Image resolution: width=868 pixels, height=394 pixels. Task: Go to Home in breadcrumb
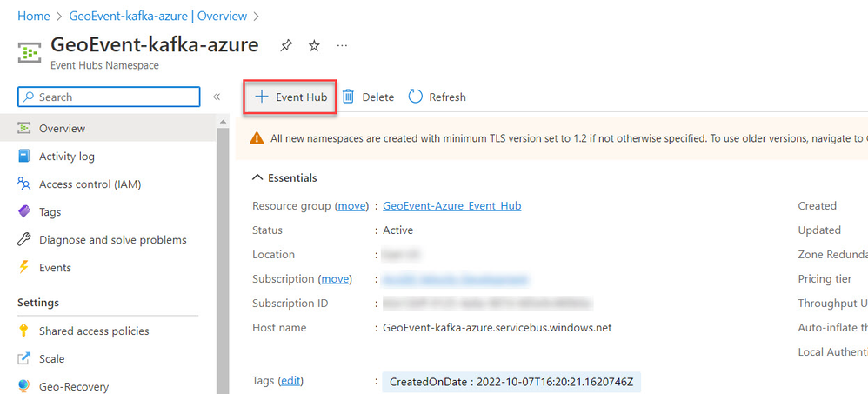33,16
